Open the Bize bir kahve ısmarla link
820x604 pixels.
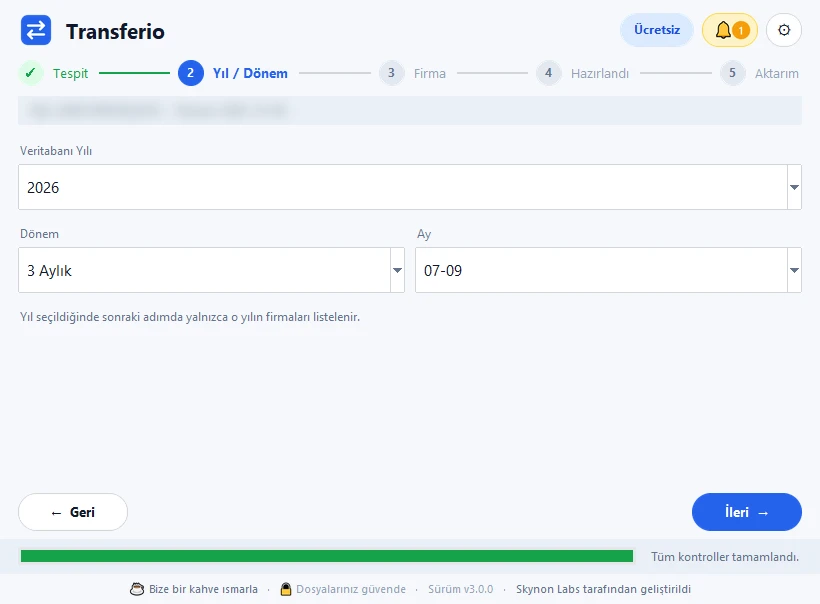click(203, 589)
